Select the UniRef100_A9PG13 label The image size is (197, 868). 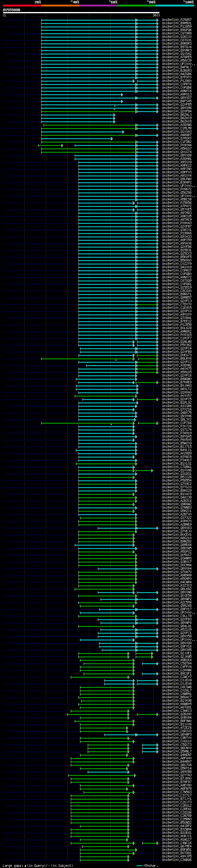click(177, 94)
